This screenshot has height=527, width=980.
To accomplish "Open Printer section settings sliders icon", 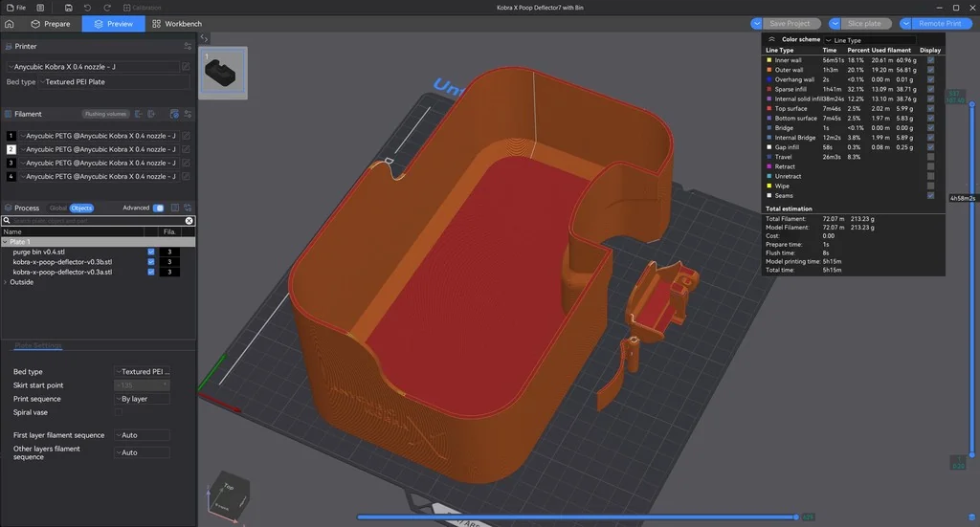I will point(188,46).
